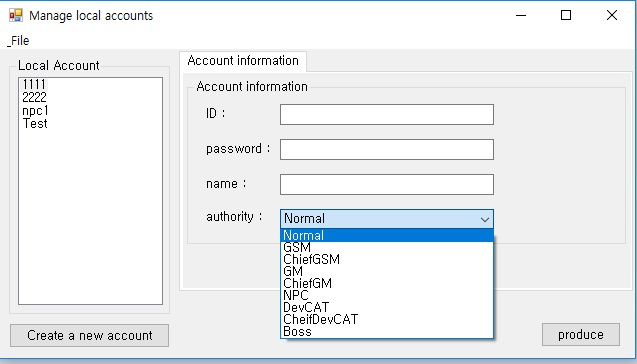Choose DevCAT authority option
Image resolution: width=637 pixels, height=364 pixels.
387,307
